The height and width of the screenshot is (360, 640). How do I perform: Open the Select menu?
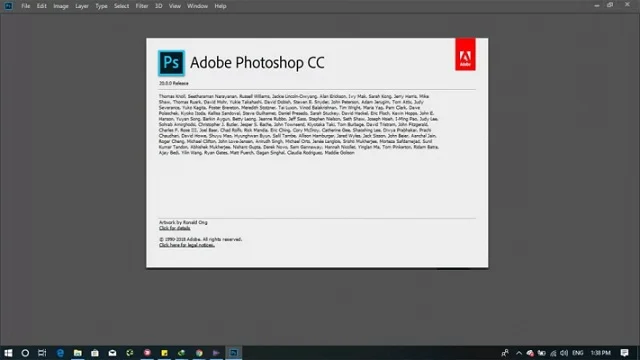[121, 6]
